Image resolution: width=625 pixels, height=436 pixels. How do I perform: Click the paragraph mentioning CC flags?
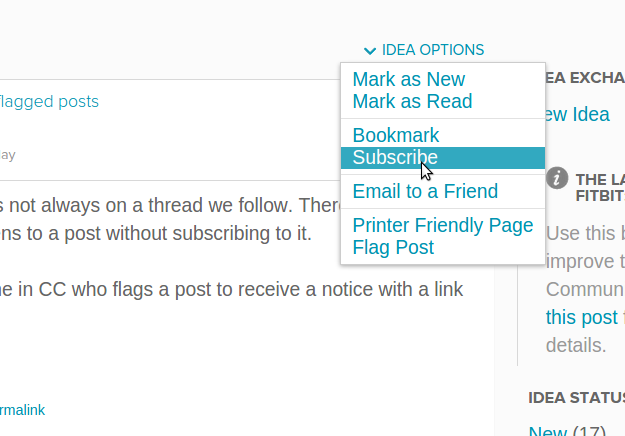(x=232, y=289)
